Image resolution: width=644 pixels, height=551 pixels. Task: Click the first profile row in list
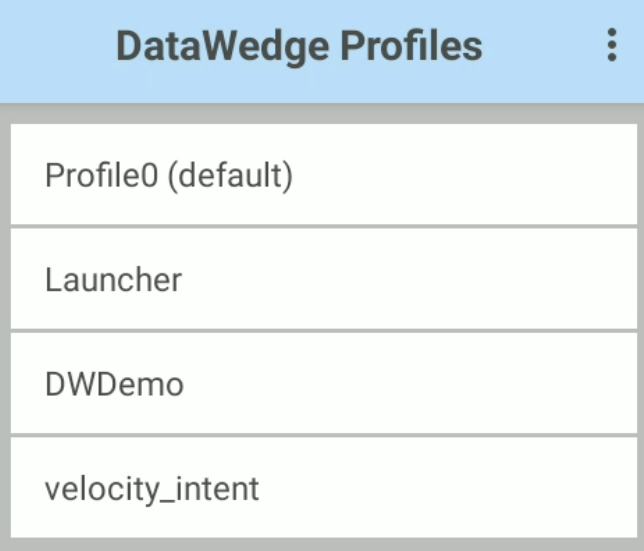pos(322,175)
